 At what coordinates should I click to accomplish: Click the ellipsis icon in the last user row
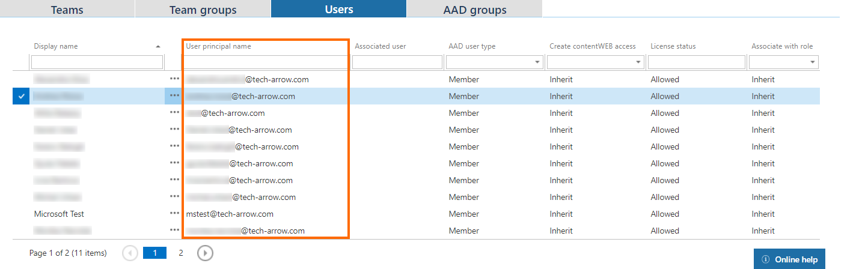[x=174, y=230]
